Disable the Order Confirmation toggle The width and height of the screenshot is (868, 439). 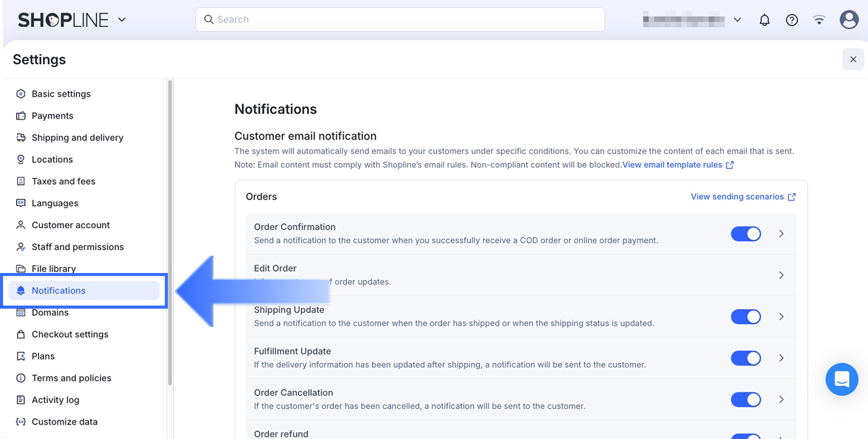[x=745, y=234]
